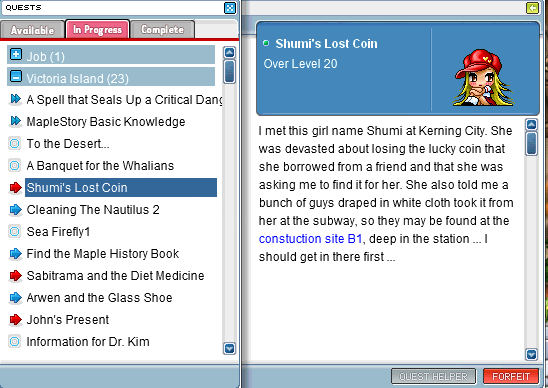The height and width of the screenshot is (388, 548).
Task: Click the QUEST HELPER button
Action: pos(433,376)
